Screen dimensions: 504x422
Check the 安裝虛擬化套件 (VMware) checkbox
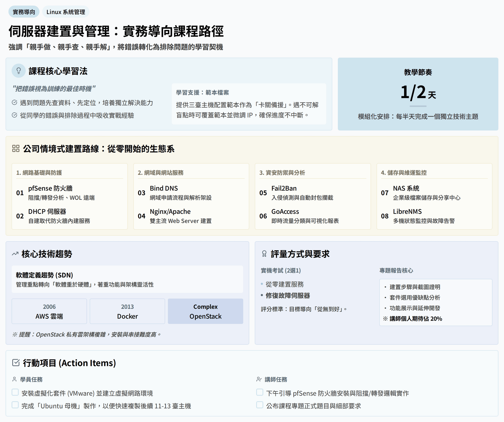click(x=15, y=392)
